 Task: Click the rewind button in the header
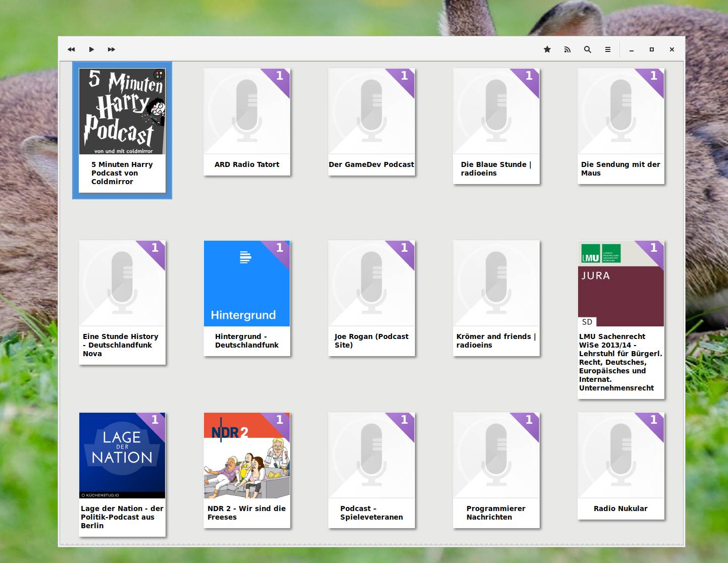71,49
